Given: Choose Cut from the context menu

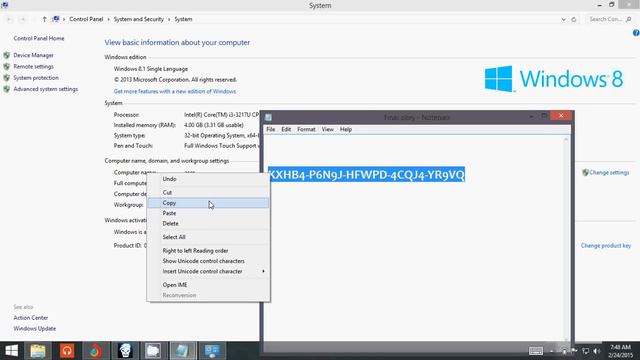Looking at the screenshot, I should click(x=209, y=192).
